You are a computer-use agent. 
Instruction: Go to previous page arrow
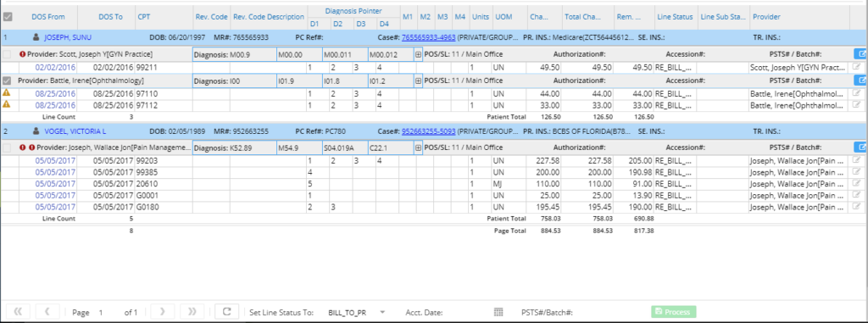click(47, 312)
